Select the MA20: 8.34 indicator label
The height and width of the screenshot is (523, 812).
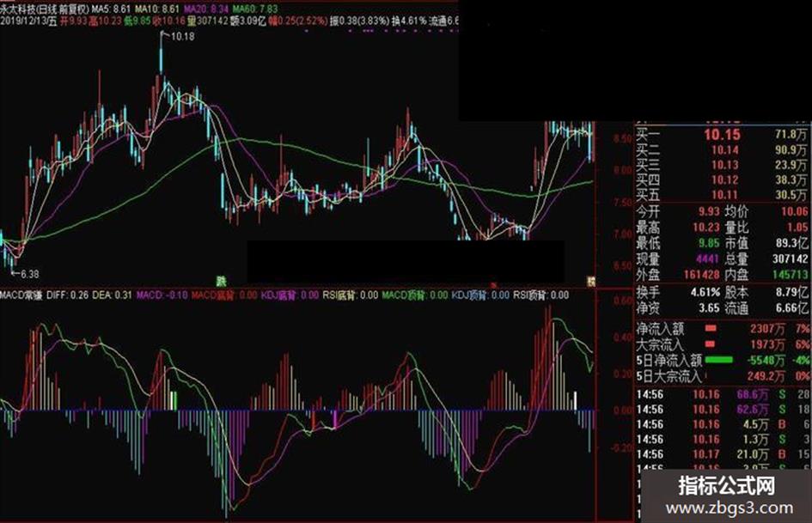(206, 9)
